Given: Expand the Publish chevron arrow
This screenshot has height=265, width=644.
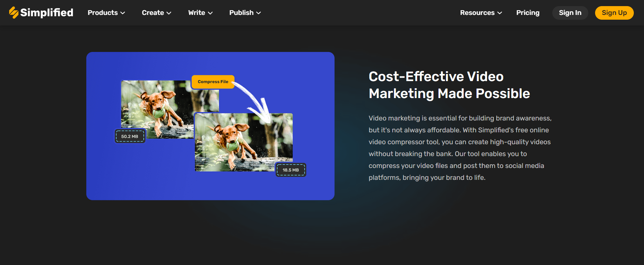Looking at the screenshot, I should (x=258, y=13).
